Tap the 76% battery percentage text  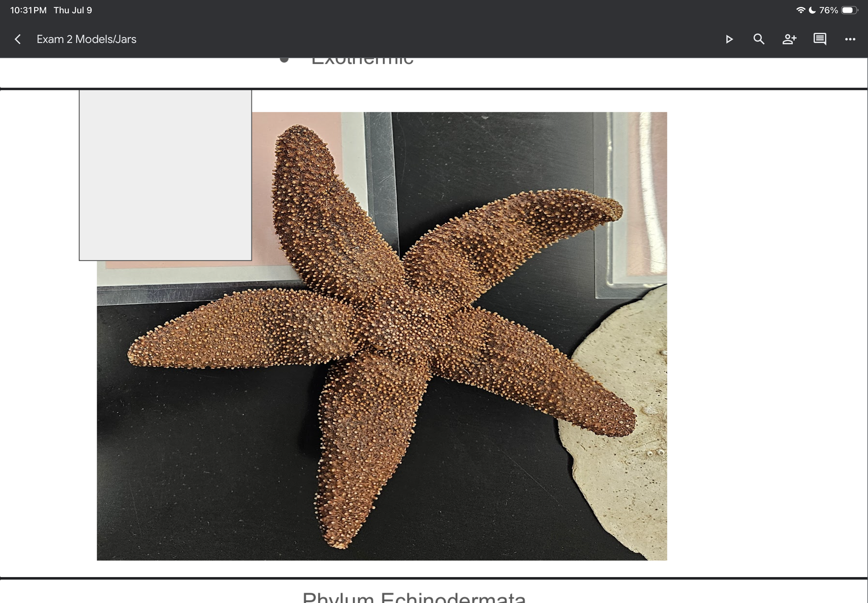(828, 10)
